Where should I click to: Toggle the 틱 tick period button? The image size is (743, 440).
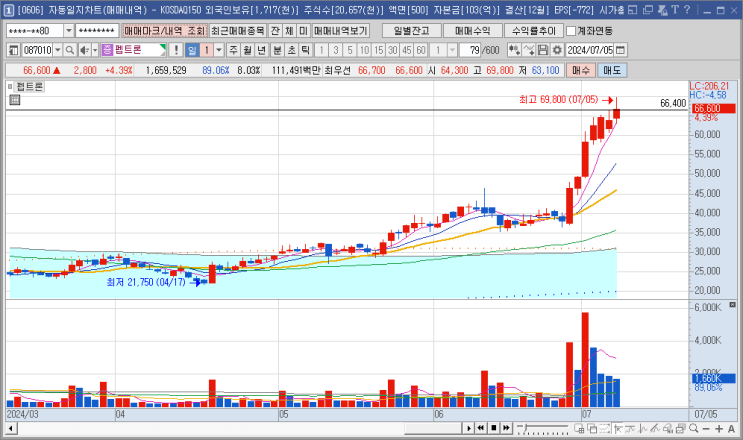(x=306, y=50)
